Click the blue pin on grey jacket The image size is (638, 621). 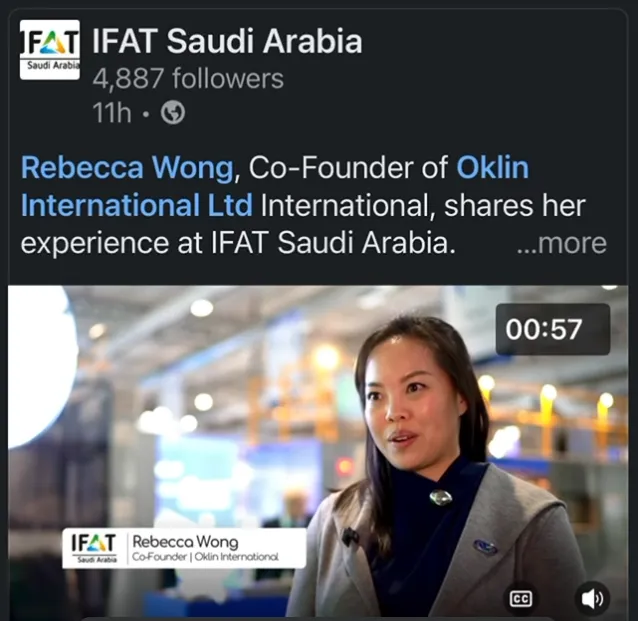click(485, 547)
